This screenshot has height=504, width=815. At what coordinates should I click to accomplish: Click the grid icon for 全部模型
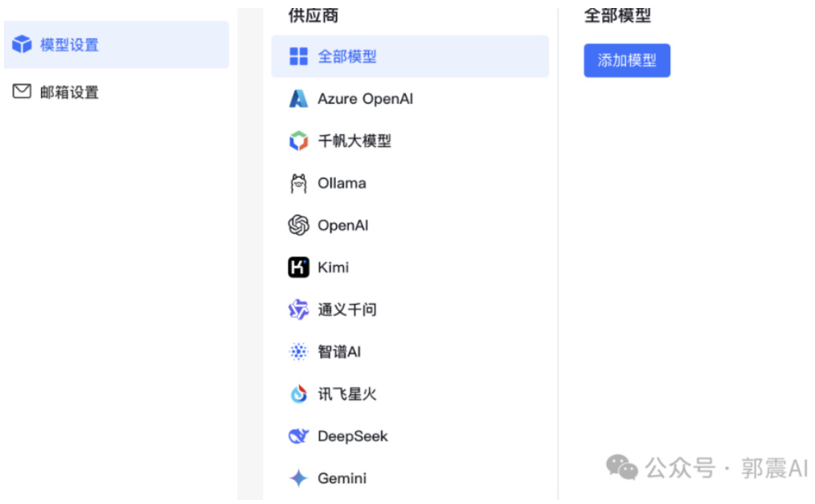click(298, 56)
